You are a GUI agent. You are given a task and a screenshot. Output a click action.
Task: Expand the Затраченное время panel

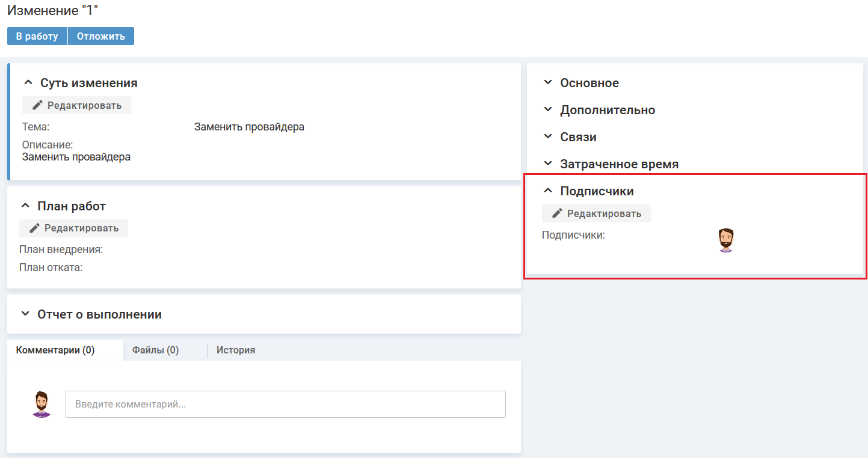click(x=547, y=163)
